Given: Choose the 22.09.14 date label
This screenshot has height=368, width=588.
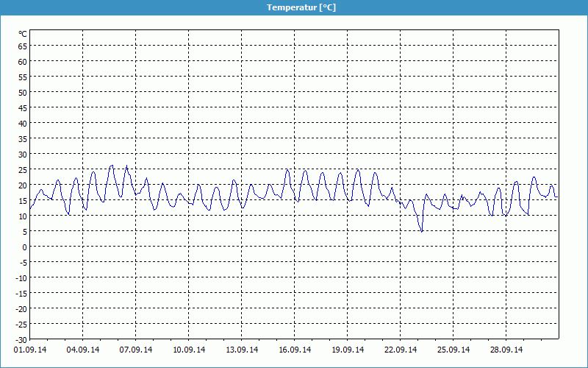Looking at the screenshot, I should tap(401, 350).
